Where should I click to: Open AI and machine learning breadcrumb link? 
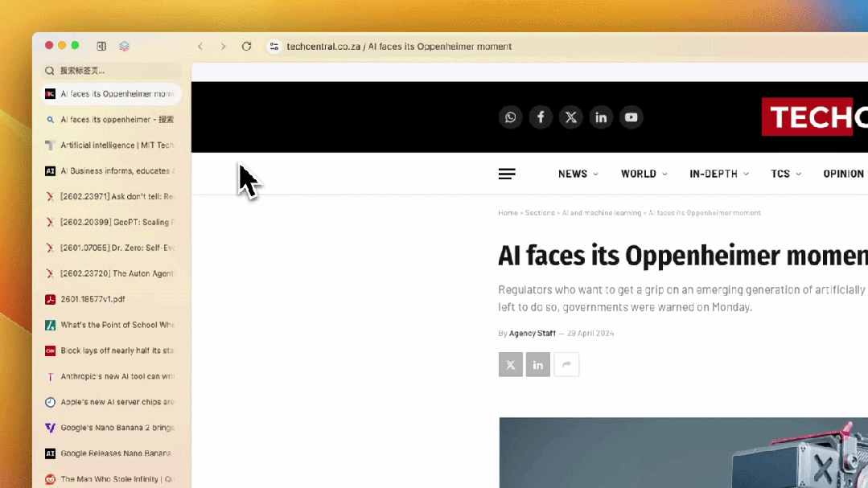coord(601,213)
